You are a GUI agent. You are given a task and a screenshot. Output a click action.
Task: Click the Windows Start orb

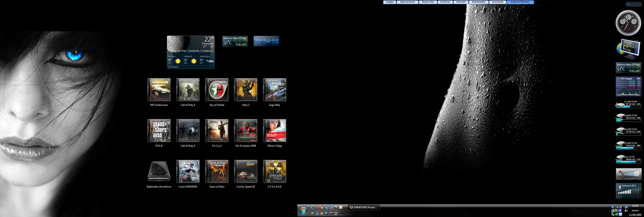click(x=303, y=210)
